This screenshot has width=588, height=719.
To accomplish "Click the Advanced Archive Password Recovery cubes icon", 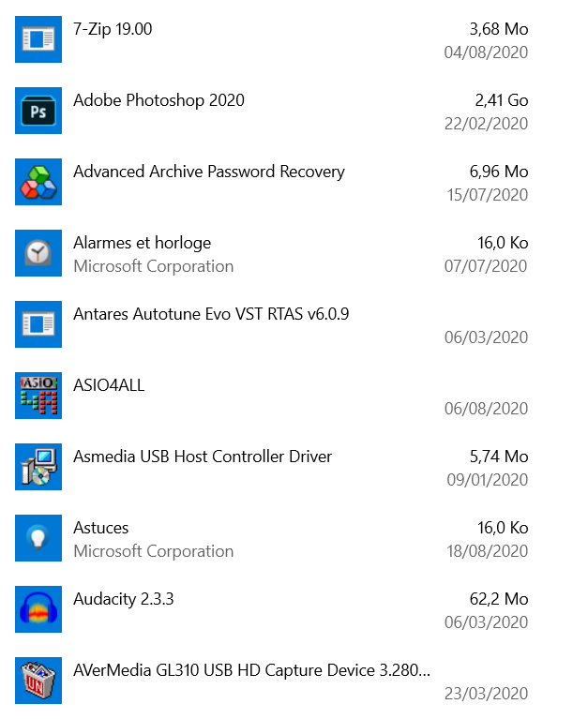I will 38,182.
